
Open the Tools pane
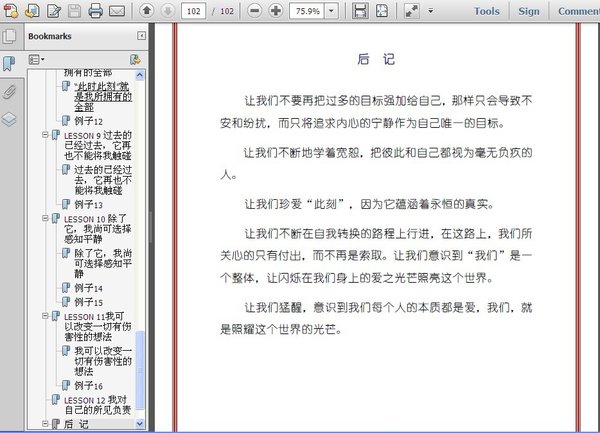pos(487,11)
